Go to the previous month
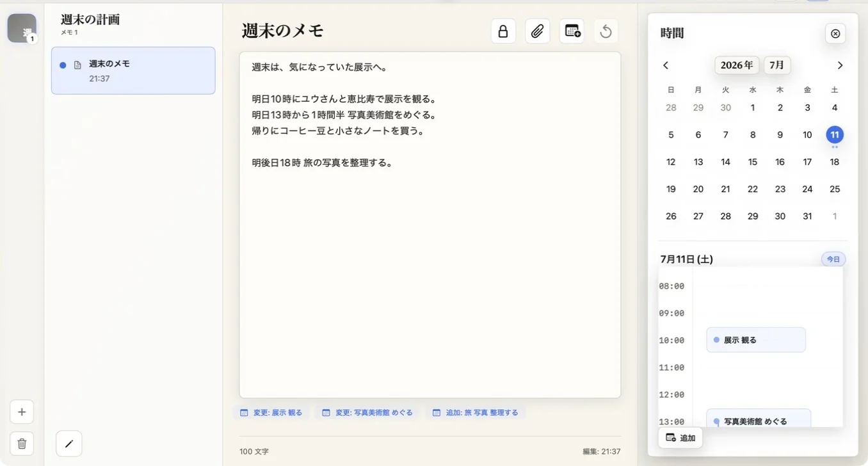 pyautogui.click(x=666, y=65)
